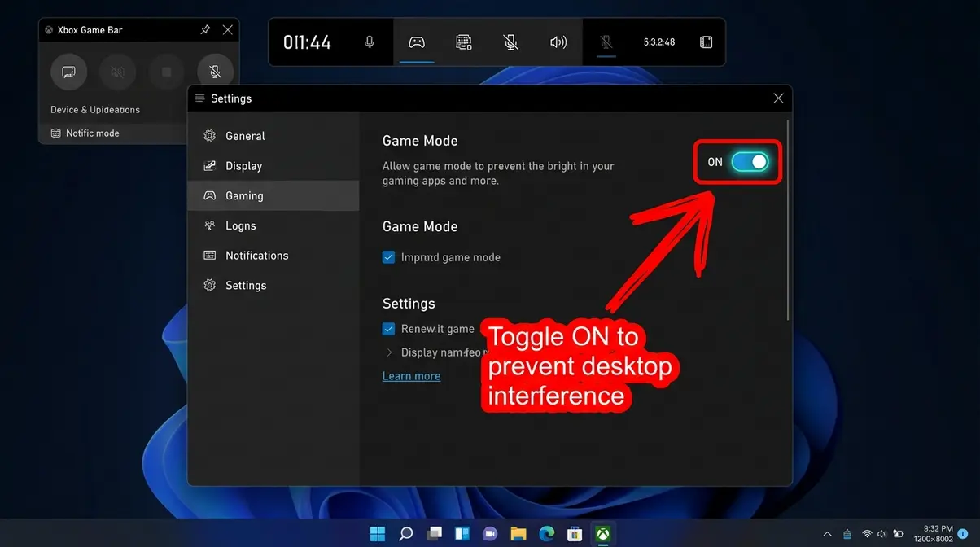The height and width of the screenshot is (547, 980).
Task: Click the hamburger menu icon beside Settings title
Action: [200, 98]
